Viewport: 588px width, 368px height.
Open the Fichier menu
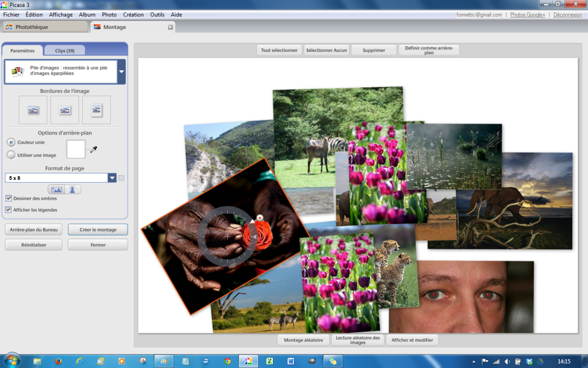point(11,15)
